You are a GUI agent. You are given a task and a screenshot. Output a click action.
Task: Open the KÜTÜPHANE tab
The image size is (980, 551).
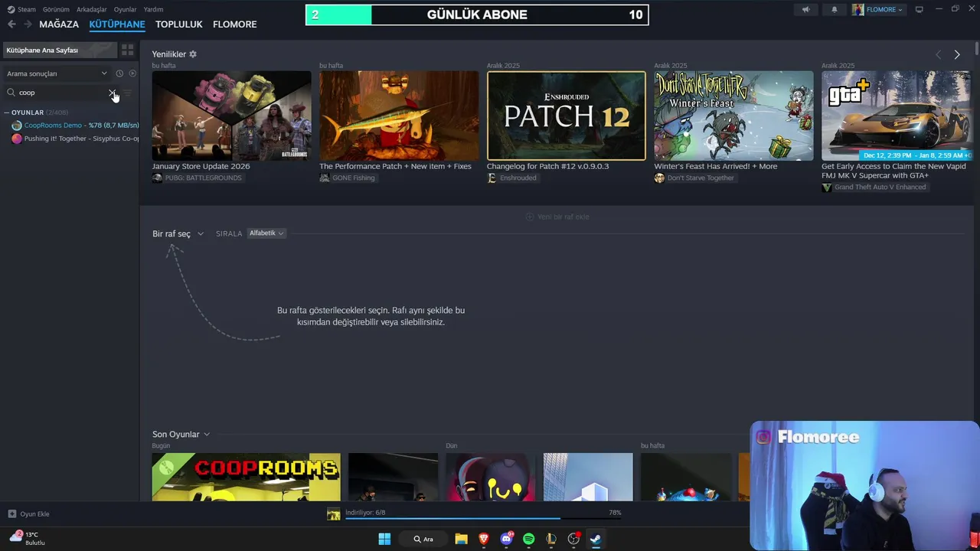117,24
